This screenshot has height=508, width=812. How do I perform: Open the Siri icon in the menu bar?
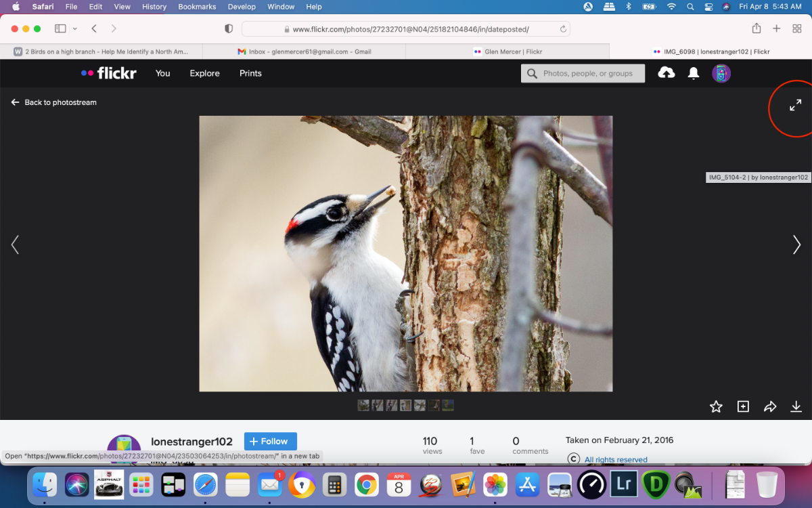point(726,7)
